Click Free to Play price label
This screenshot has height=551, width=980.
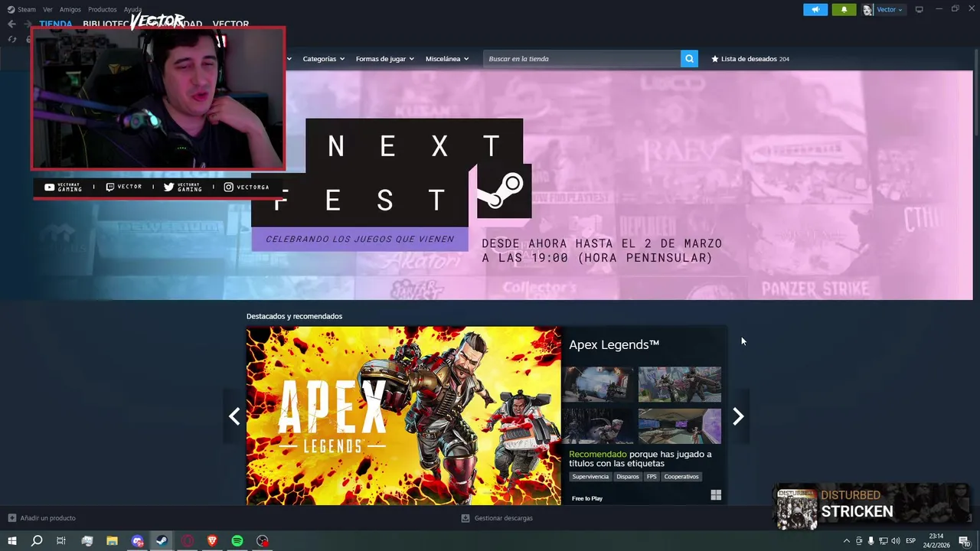(587, 498)
